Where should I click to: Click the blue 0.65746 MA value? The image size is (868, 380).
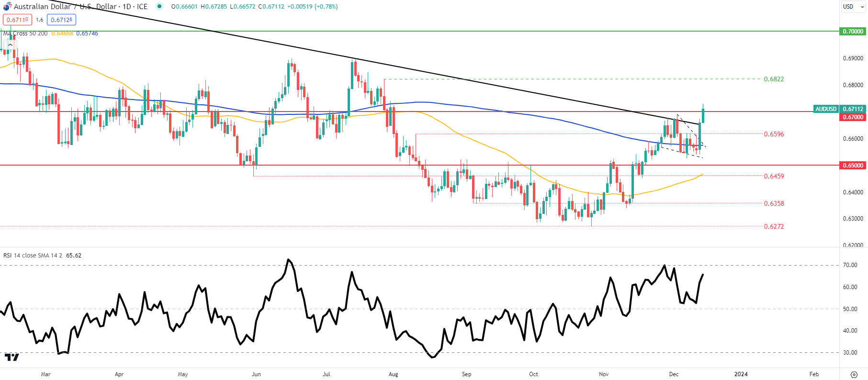87,33
